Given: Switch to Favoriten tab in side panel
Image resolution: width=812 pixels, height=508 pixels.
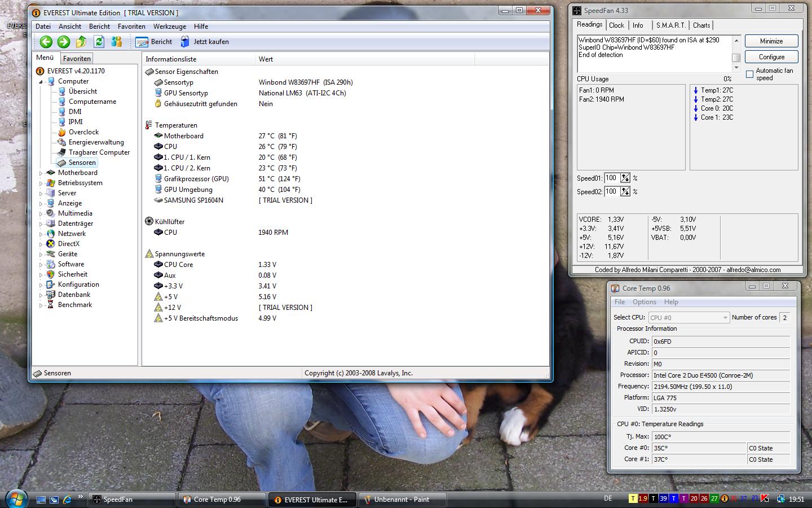Looking at the screenshot, I should tap(77, 59).
